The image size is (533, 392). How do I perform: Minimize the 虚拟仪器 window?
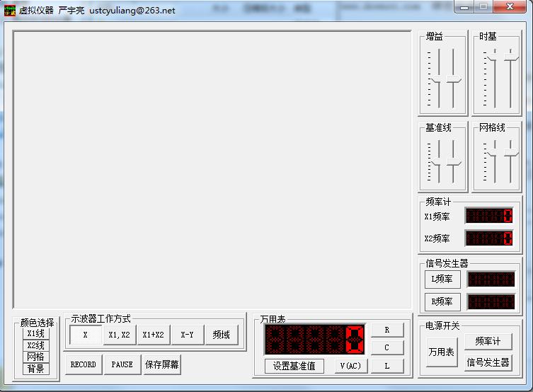[464, 7]
